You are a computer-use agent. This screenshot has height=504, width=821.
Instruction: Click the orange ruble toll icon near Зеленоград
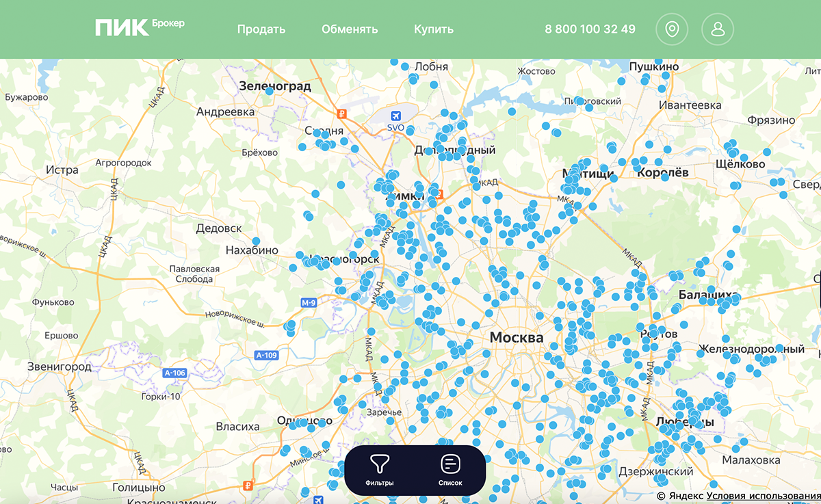343,114
